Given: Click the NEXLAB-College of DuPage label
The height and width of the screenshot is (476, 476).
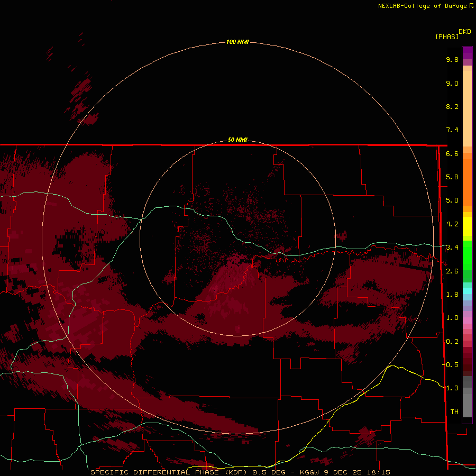Looking at the screenshot, I should pos(422,6).
